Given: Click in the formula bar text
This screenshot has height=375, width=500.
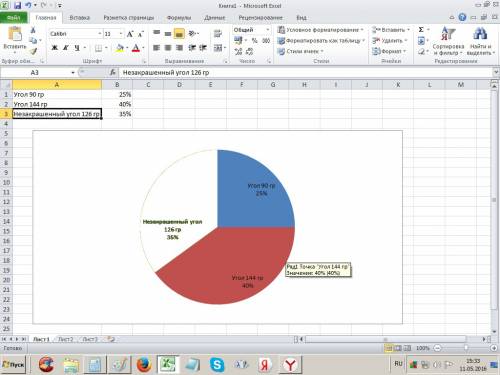Looking at the screenshot, I should [166, 72].
